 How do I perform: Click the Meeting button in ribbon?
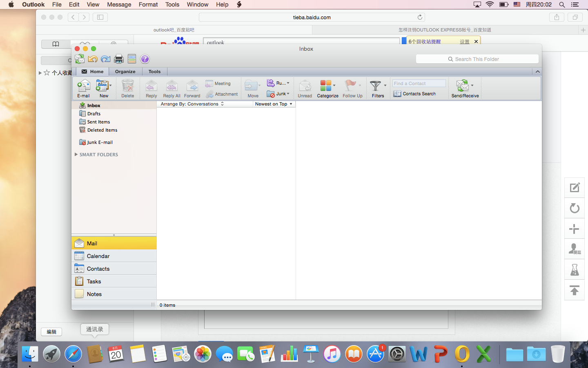(218, 83)
